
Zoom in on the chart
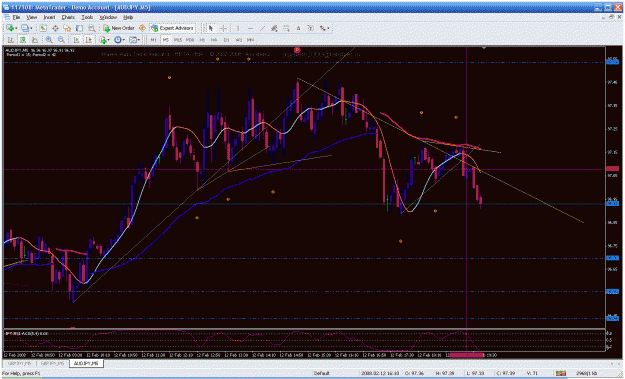[49, 40]
